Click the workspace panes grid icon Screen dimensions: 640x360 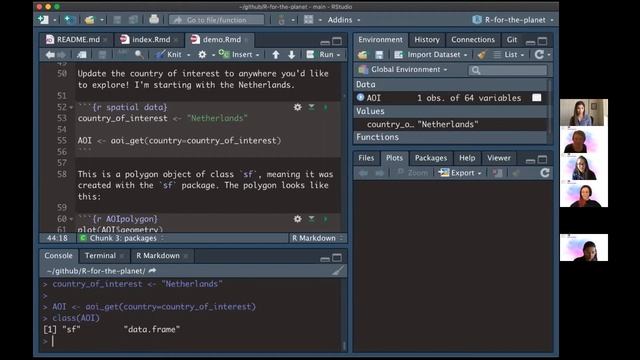pos(309,20)
